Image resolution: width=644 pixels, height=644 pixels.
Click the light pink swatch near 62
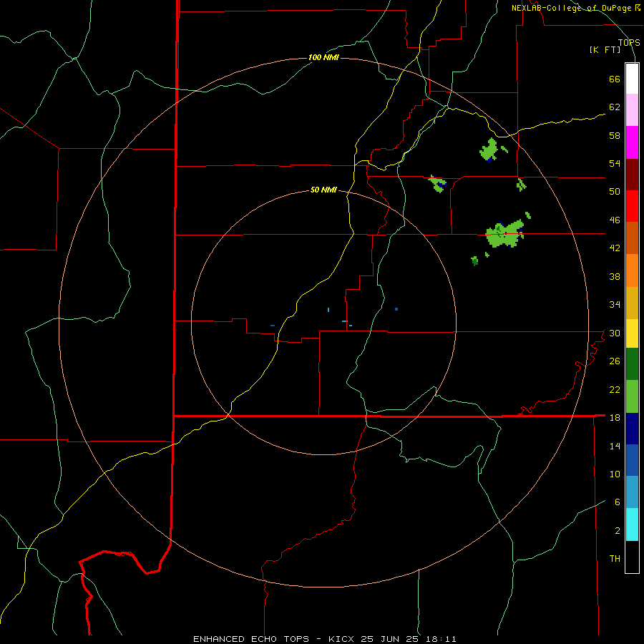(x=632, y=110)
